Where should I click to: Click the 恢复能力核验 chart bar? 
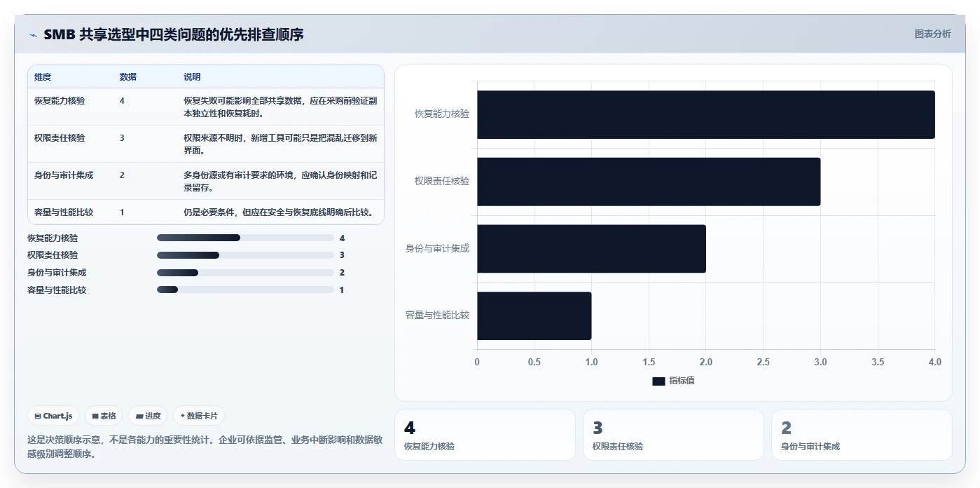click(x=706, y=114)
